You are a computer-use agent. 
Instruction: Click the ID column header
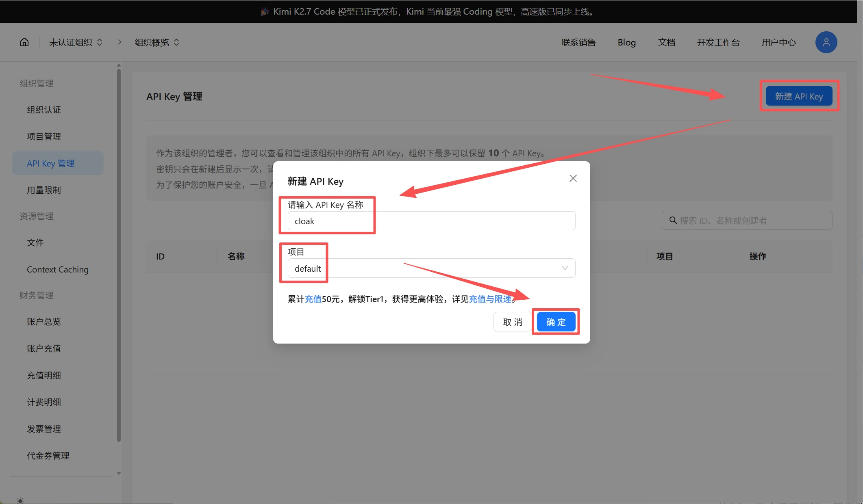coord(161,257)
